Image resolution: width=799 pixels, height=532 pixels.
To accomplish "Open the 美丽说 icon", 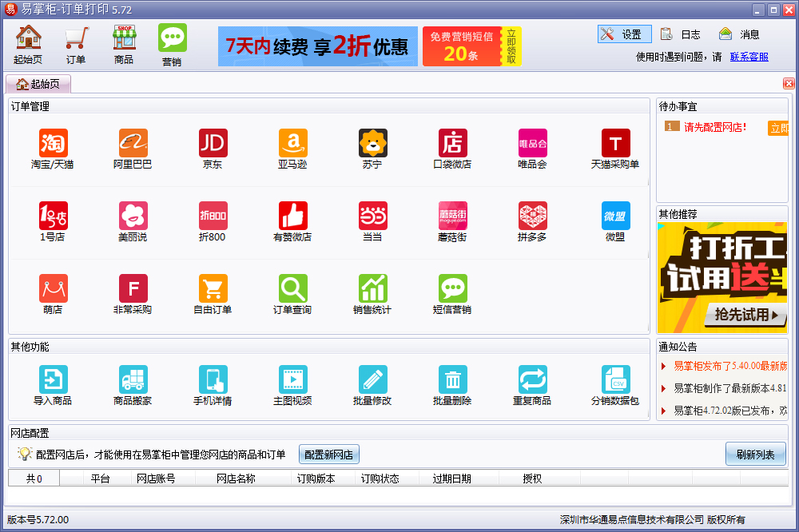I will pyautogui.click(x=133, y=221).
